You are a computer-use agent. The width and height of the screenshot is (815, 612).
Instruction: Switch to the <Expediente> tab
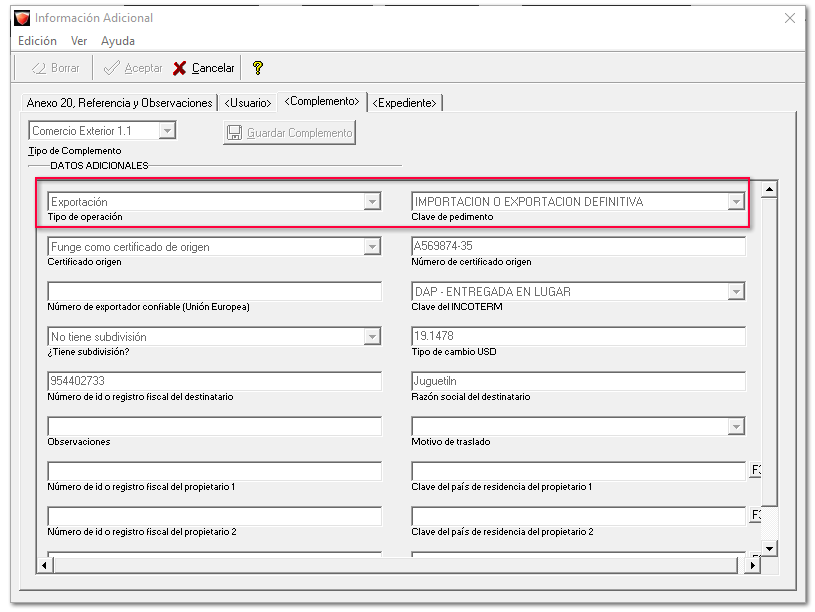pos(405,103)
